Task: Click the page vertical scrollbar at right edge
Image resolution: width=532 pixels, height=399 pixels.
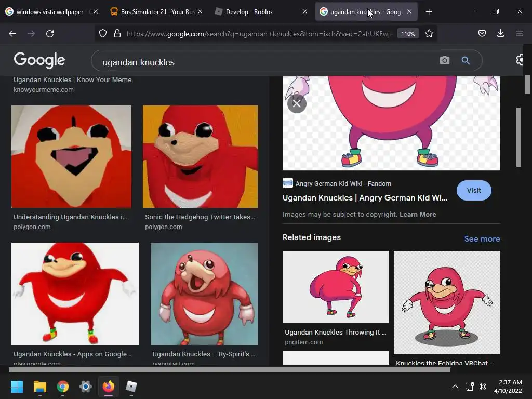Action: (527, 84)
